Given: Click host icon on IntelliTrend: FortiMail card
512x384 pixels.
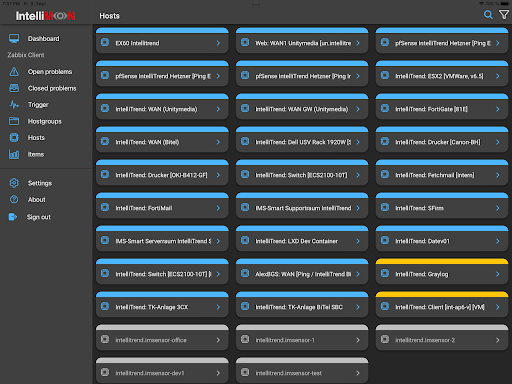Looking at the screenshot, I should click(x=105, y=207).
